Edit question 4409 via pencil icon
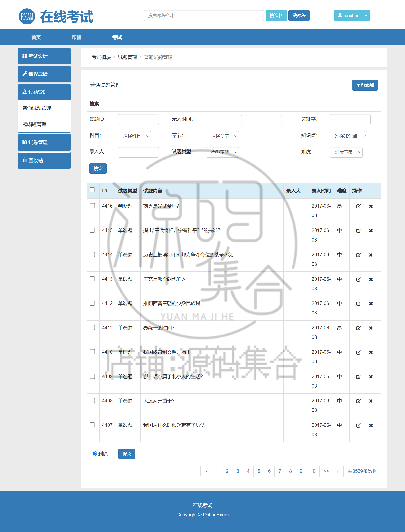The width and height of the screenshot is (405, 532). click(x=358, y=377)
